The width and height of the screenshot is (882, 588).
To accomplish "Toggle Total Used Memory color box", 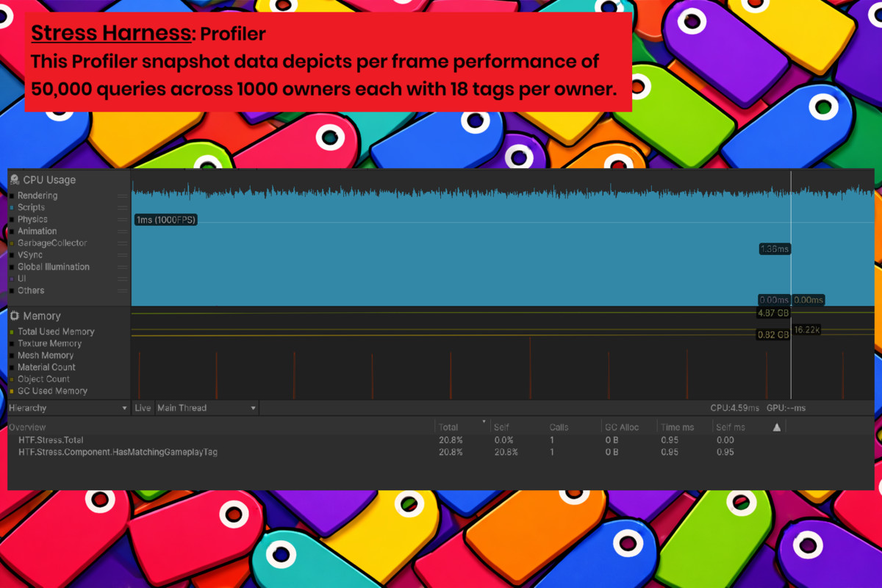I will click(12, 332).
